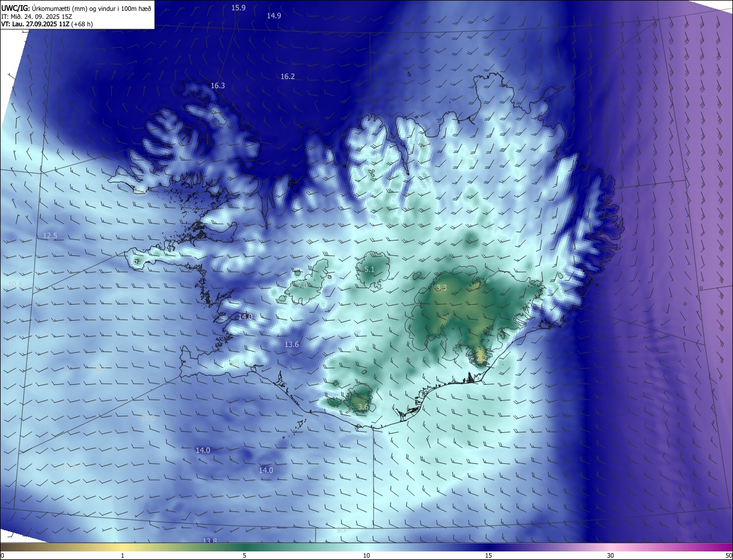Click the valid time line "VT: Lau. 27.09.2025 11Z"

35,24
